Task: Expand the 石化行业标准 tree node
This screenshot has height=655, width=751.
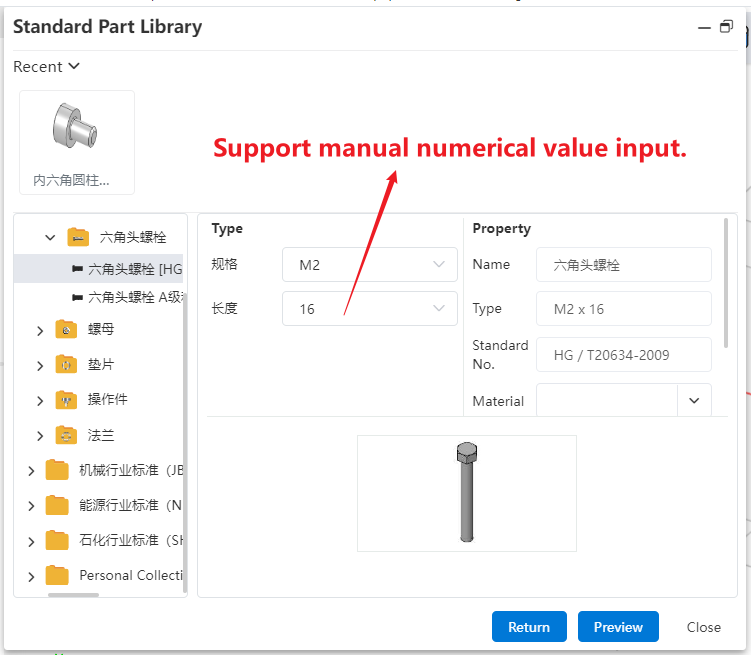Action: point(31,541)
